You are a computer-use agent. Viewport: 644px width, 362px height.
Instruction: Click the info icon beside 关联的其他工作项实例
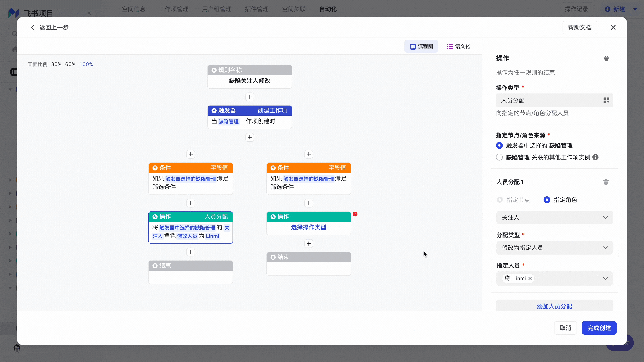[x=596, y=157]
